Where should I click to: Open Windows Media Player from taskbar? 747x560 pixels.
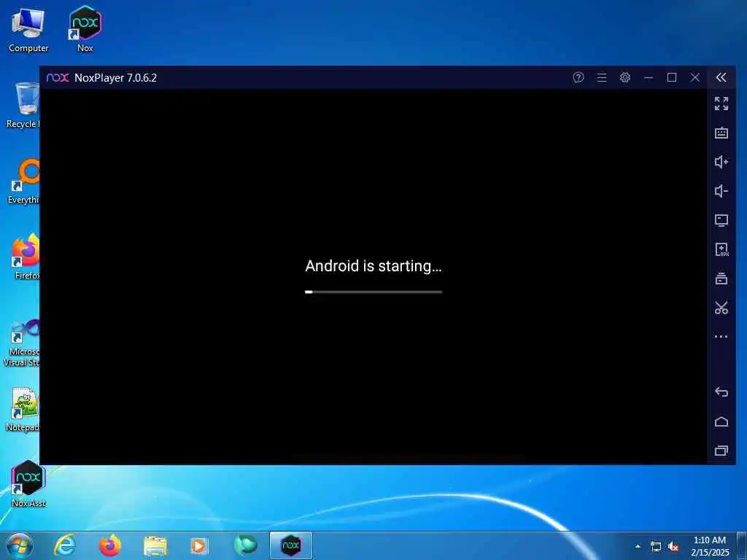click(x=199, y=545)
